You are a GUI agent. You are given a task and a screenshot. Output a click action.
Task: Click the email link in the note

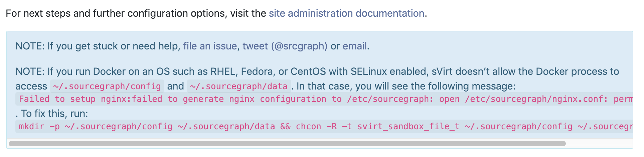tap(355, 46)
